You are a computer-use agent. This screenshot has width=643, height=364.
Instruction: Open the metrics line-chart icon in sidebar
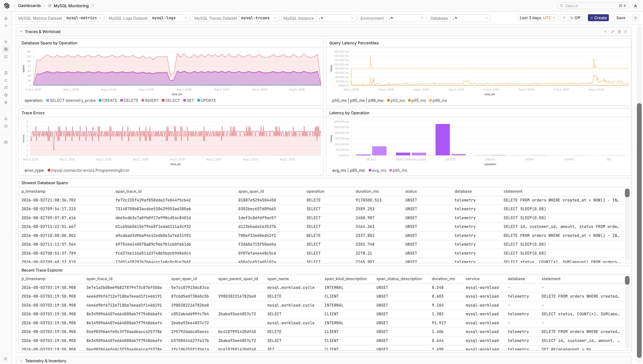[x=6, y=80]
